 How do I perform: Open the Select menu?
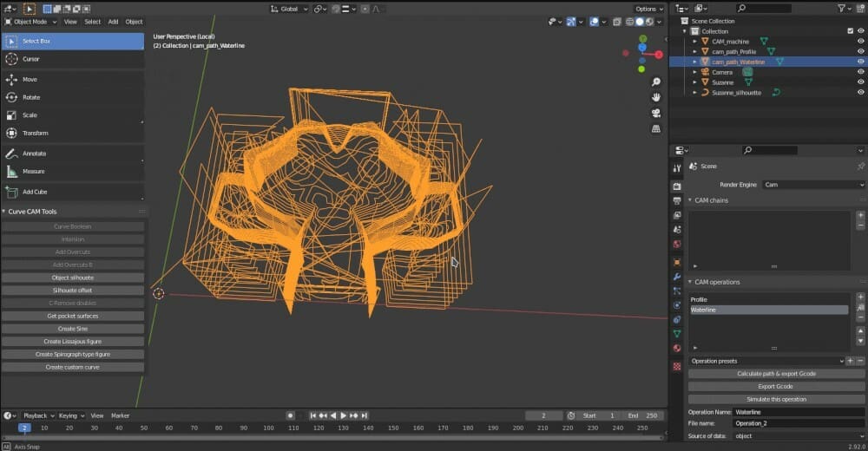click(x=92, y=22)
